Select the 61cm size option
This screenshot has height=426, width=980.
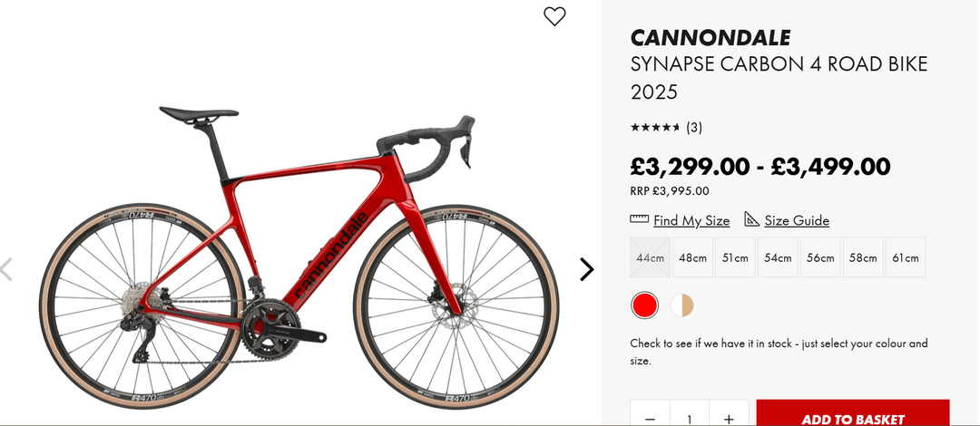click(x=906, y=257)
